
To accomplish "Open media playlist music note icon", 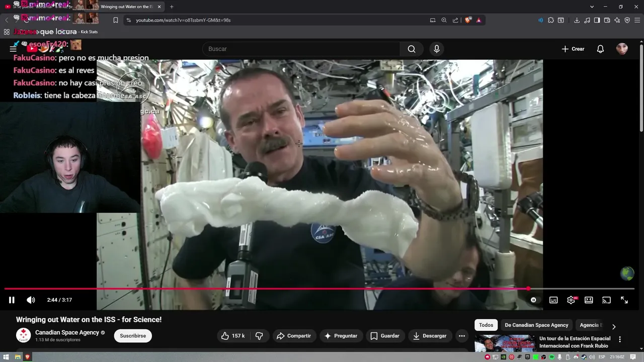I will (587, 20).
